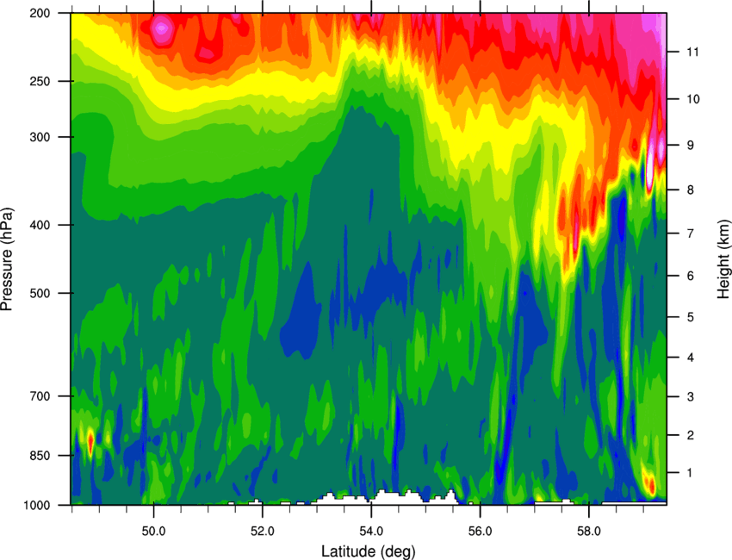732x560 pixels.
Task: Pick the 8 km height label
Action: coord(690,190)
